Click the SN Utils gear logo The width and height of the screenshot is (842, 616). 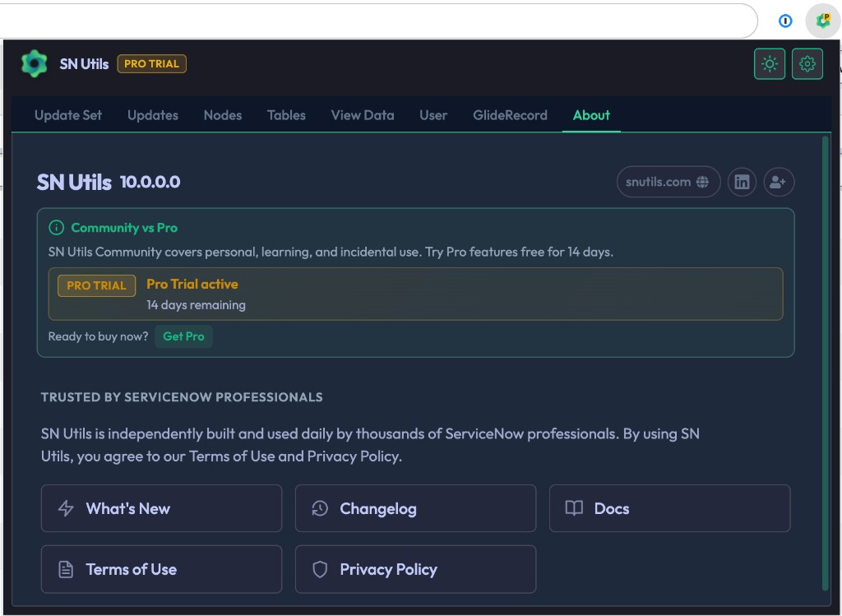coord(34,63)
